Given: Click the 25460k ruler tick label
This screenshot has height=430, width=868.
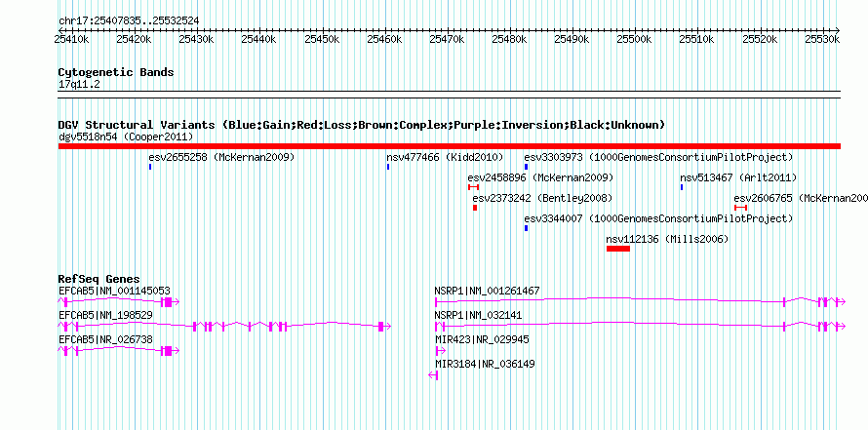Looking at the screenshot, I should pos(383,39).
